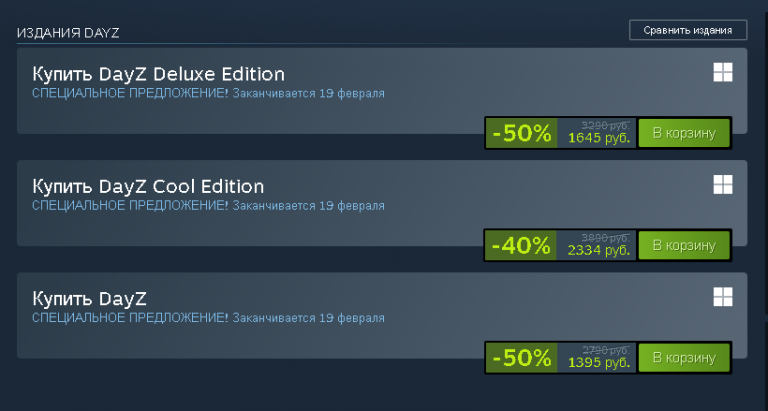Click the -40% discount badge

pyautogui.click(x=521, y=245)
